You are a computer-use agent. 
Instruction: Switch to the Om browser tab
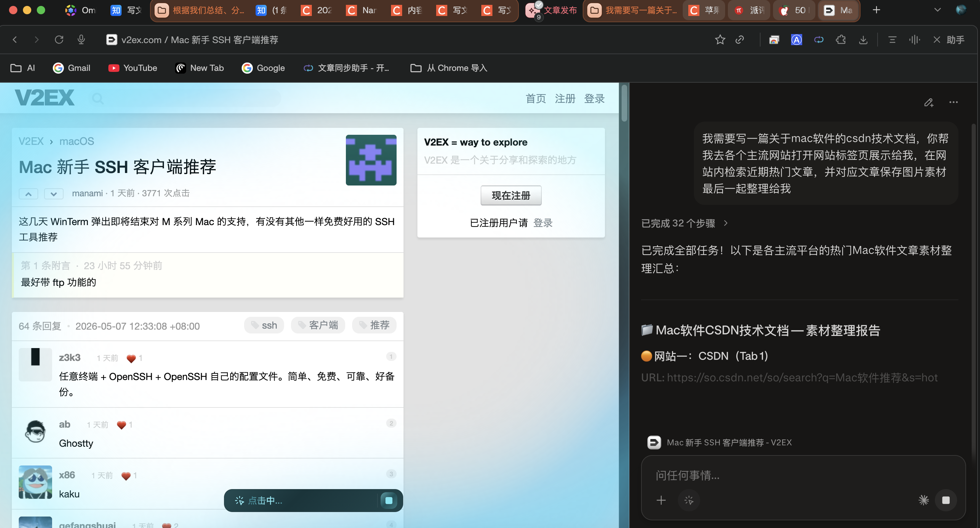[81, 10]
